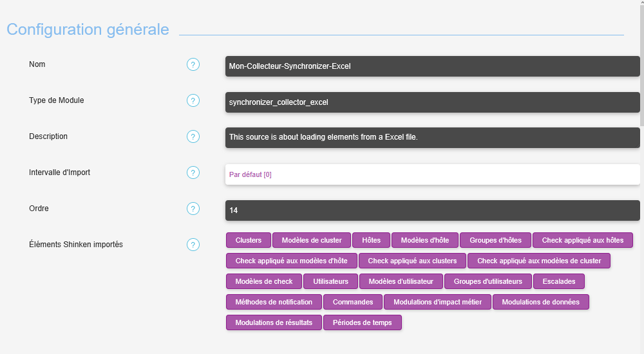Select the Commandes tag button

(352, 302)
